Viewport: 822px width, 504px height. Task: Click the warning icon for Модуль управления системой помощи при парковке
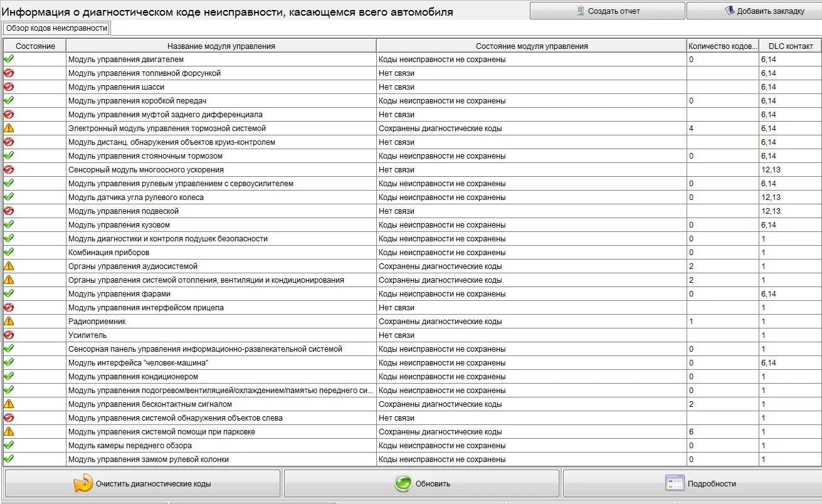[9, 431]
